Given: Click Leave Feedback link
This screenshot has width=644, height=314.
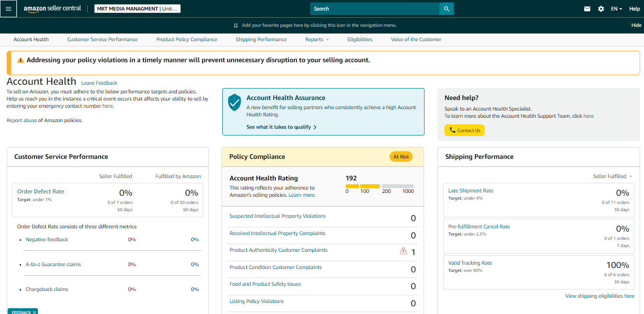Looking at the screenshot, I should [99, 83].
